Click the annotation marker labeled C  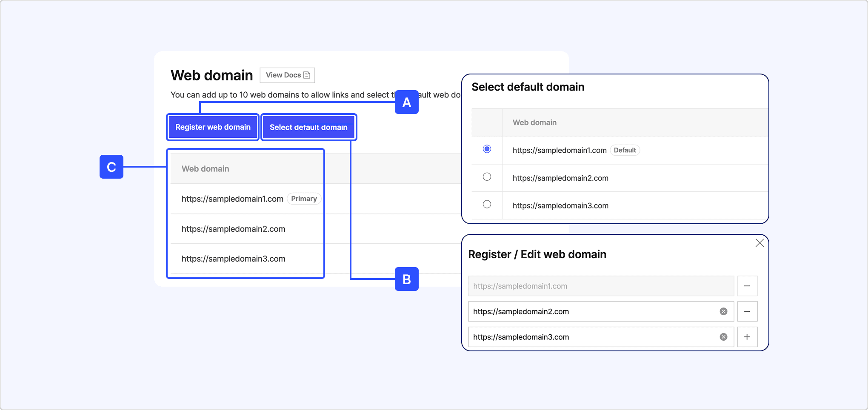[x=111, y=167]
